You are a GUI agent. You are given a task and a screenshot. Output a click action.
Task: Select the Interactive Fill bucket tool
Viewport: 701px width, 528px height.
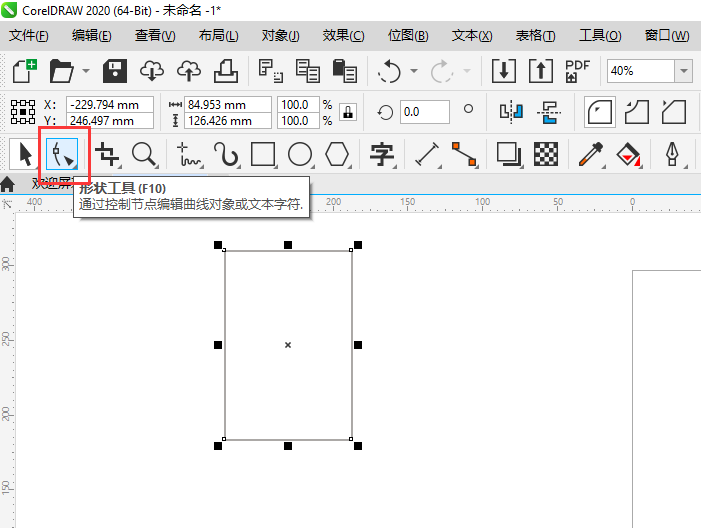(628, 154)
